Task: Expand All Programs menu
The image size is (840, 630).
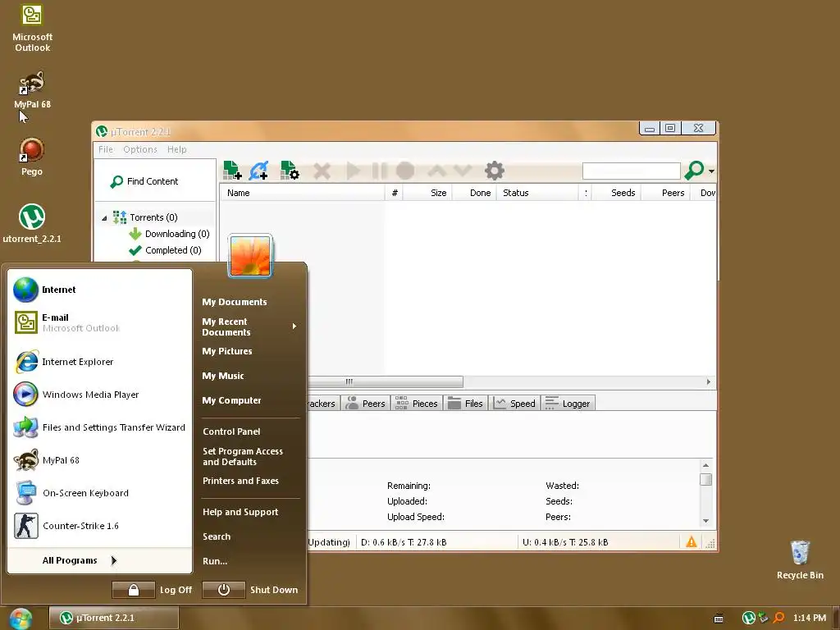Action: point(80,560)
